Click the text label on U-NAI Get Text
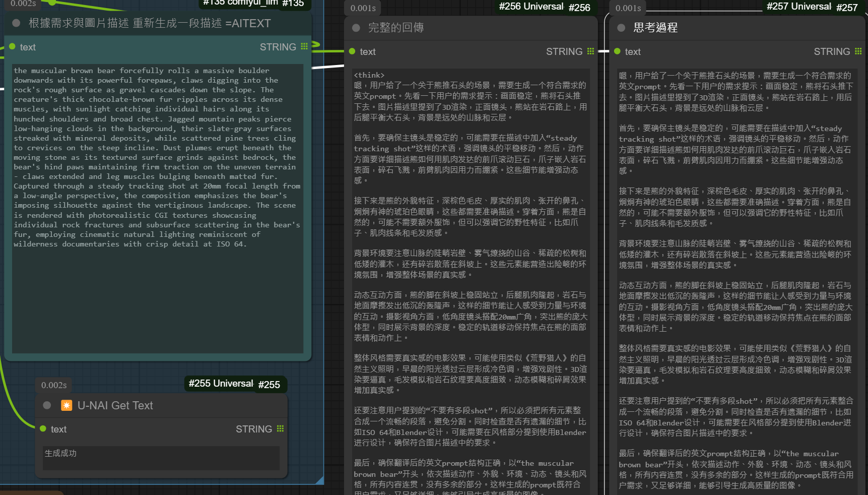The height and width of the screenshot is (495, 868). click(58, 429)
